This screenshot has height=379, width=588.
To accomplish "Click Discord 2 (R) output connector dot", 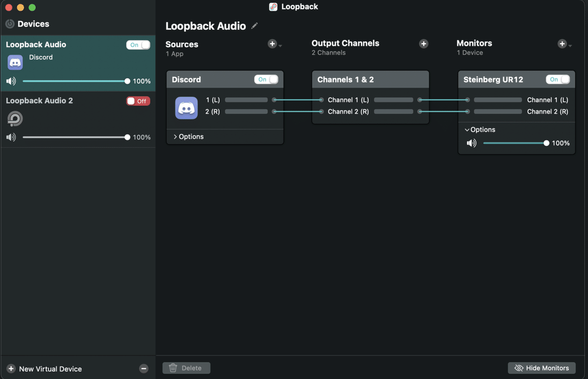I will tap(274, 112).
